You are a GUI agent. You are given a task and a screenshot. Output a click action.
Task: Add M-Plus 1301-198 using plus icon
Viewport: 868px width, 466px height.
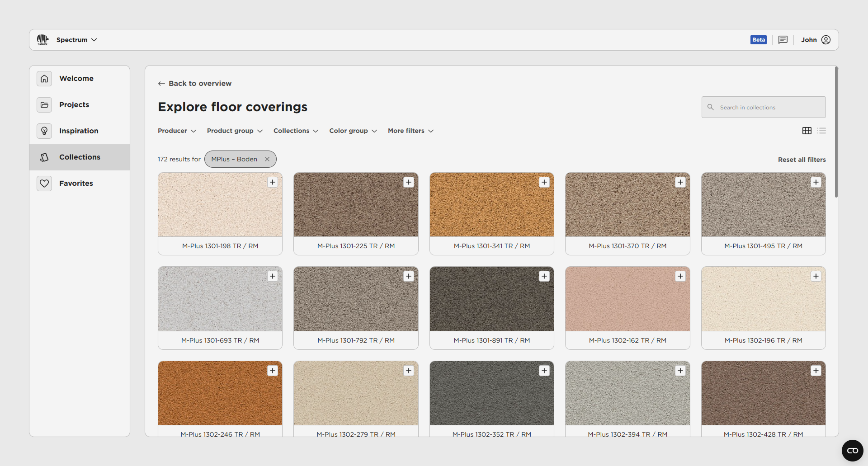[273, 182]
